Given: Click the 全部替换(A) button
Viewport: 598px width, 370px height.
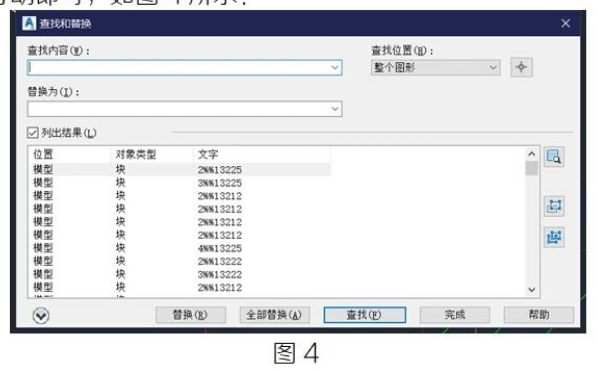Looking at the screenshot, I should [x=275, y=315].
